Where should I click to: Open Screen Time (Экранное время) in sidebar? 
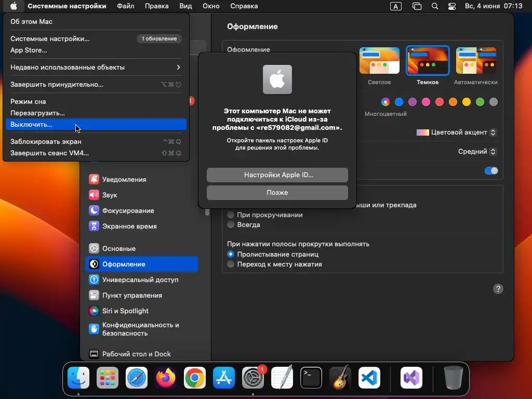[x=141, y=227]
